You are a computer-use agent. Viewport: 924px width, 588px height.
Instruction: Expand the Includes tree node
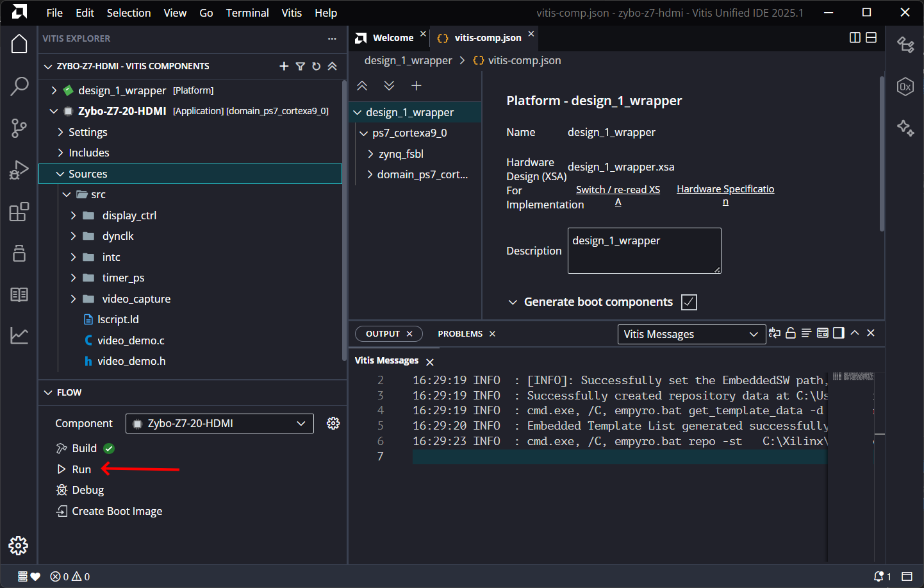point(61,153)
